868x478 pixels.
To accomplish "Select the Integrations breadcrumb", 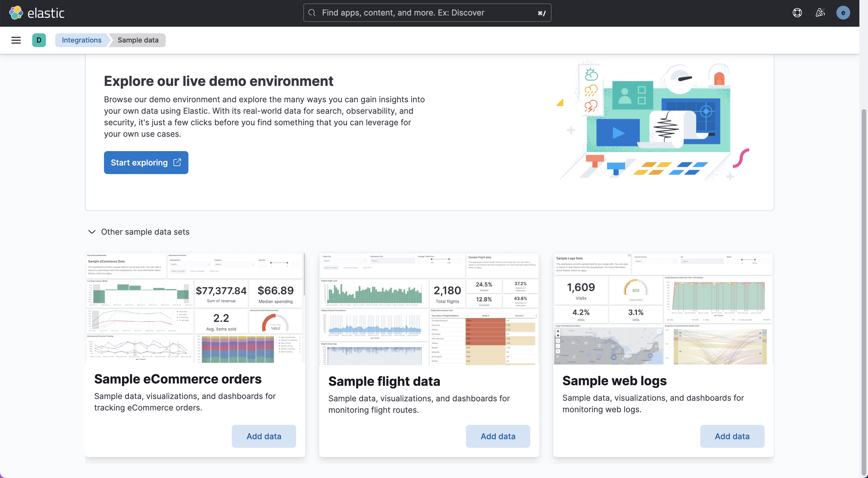I will coord(81,40).
